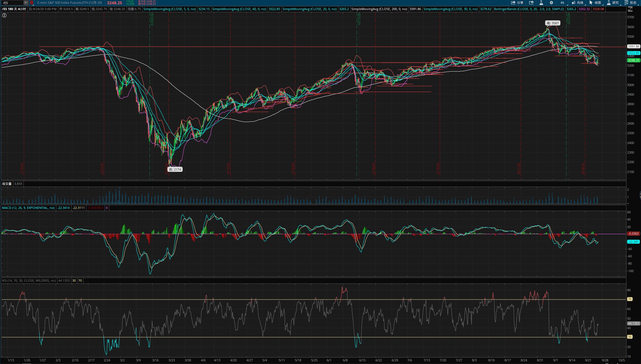Click the 高: 3587 high price bubble

pyautogui.click(x=553, y=23)
